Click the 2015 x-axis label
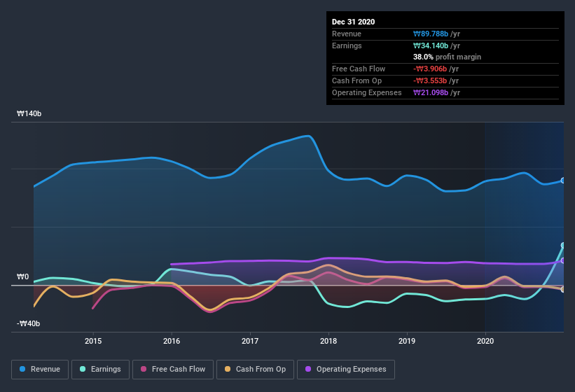 pyautogui.click(x=93, y=341)
